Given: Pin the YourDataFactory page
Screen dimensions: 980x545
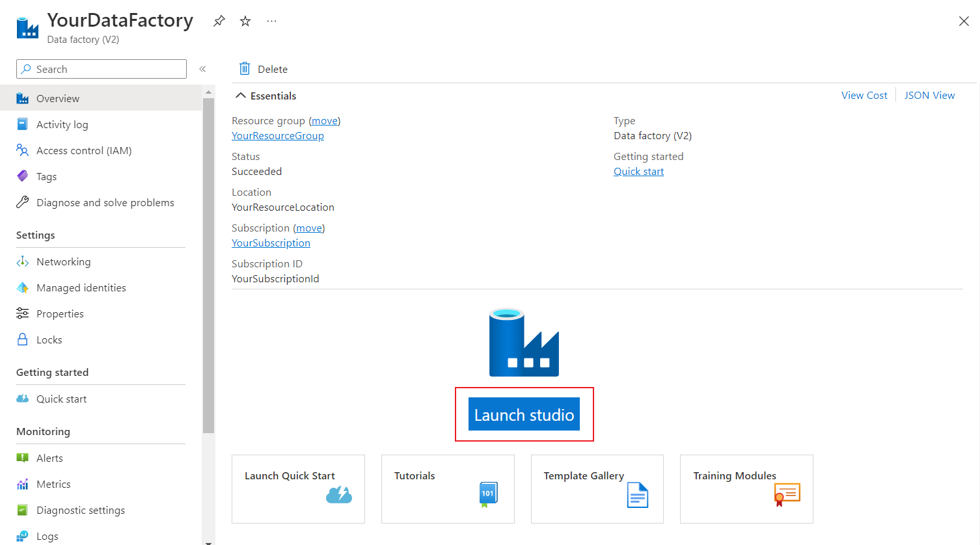Looking at the screenshot, I should point(219,21).
